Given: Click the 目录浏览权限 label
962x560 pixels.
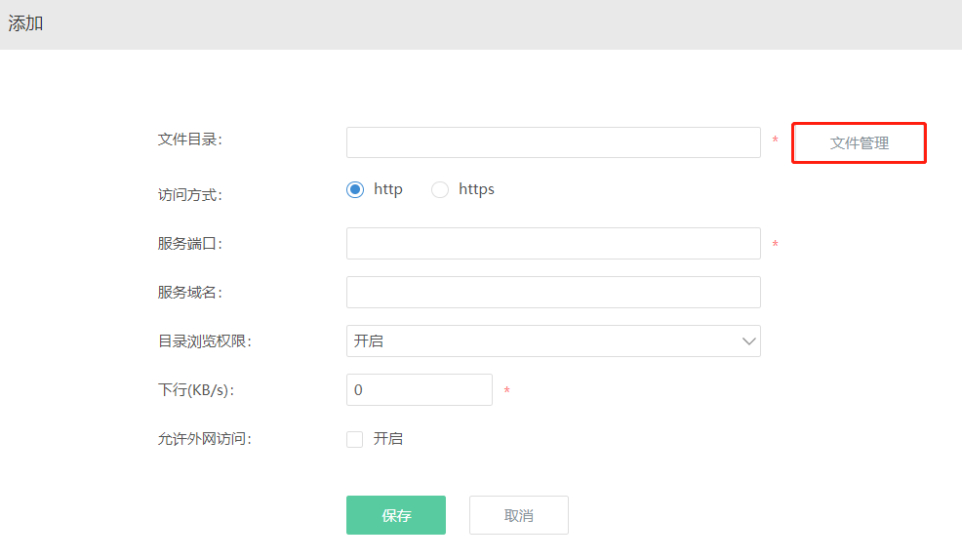Looking at the screenshot, I should click(204, 341).
